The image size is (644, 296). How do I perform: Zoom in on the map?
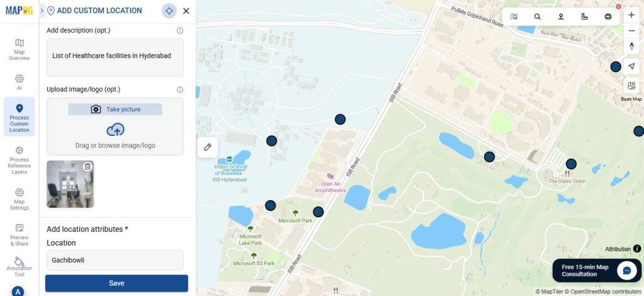631,15
